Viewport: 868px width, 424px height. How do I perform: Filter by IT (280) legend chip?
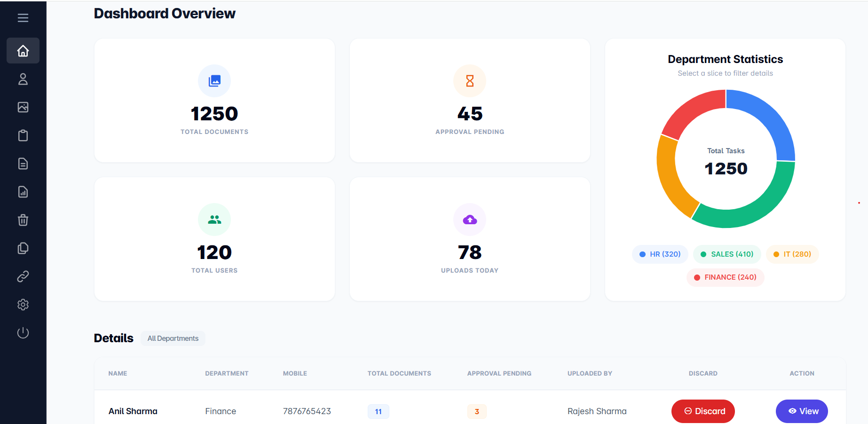(x=792, y=254)
